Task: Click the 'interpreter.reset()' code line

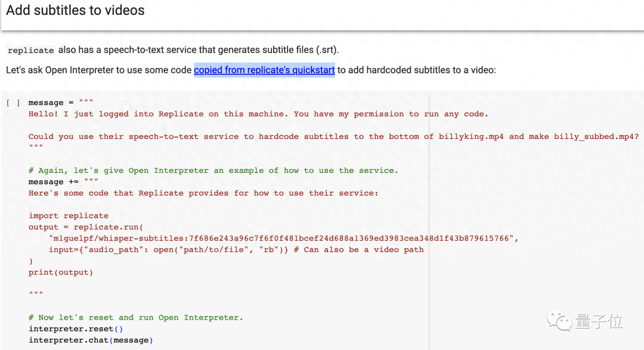Action: coord(75,329)
